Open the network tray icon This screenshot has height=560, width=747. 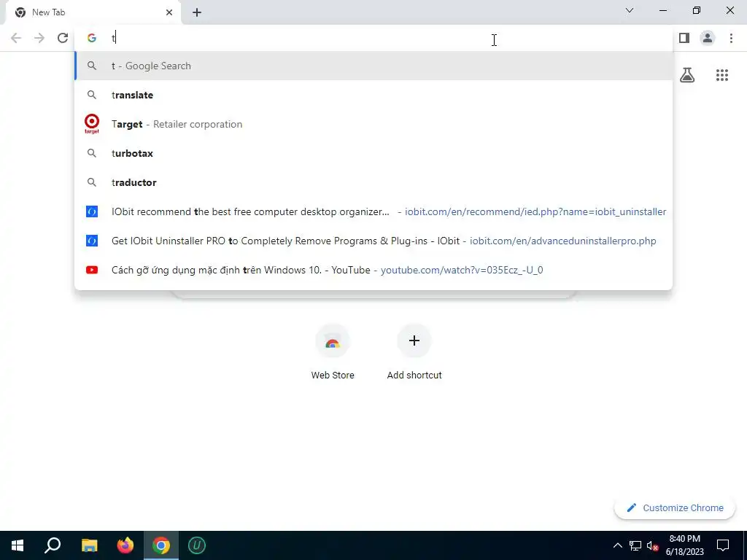tap(635, 545)
